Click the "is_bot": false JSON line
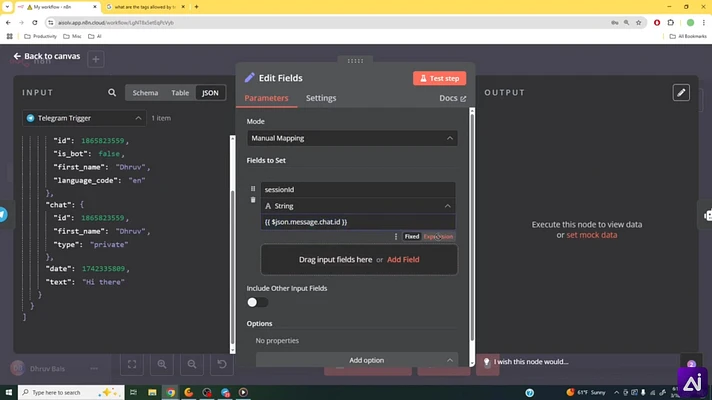This screenshot has width=712, height=400. click(89, 154)
